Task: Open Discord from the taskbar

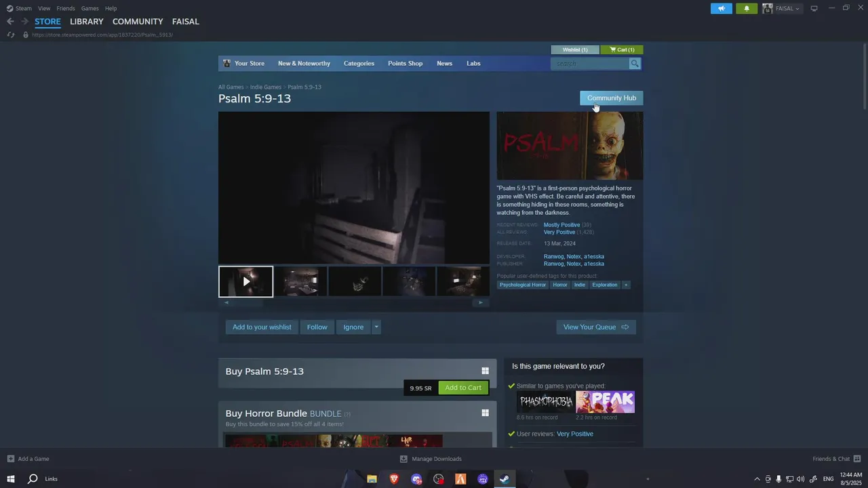Action: click(416, 479)
